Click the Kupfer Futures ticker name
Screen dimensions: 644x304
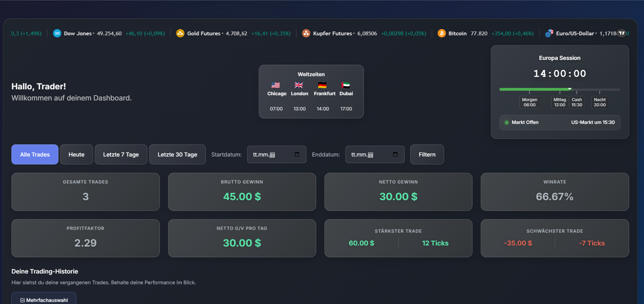pyautogui.click(x=332, y=33)
